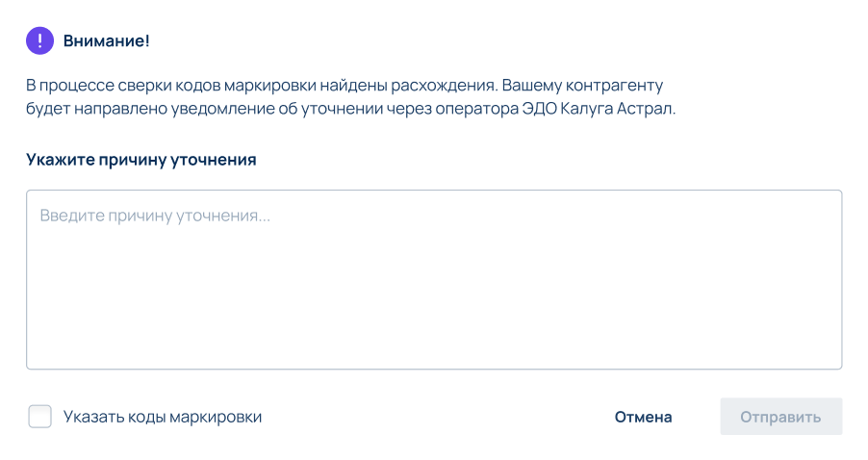Click the placeholder text in the reason box
Image resolution: width=868 pixels, height=460 pixels.
pyautogui.click(x=155, y=216)
